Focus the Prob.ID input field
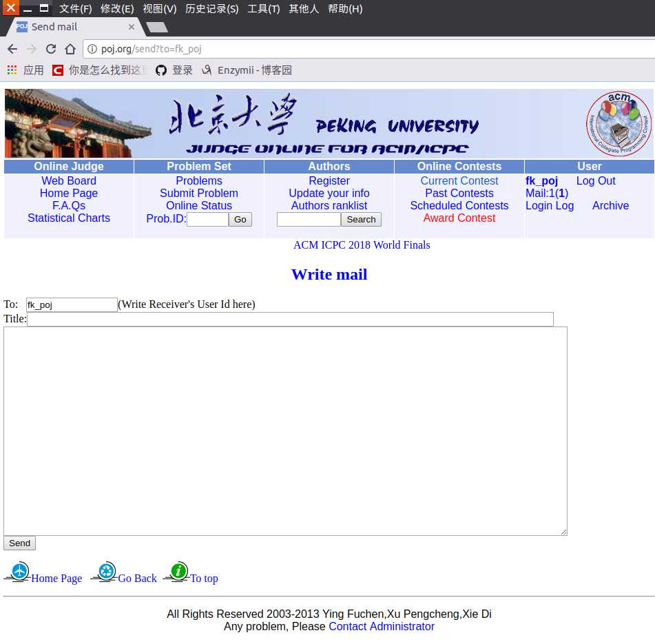 (x=207, y=219)
